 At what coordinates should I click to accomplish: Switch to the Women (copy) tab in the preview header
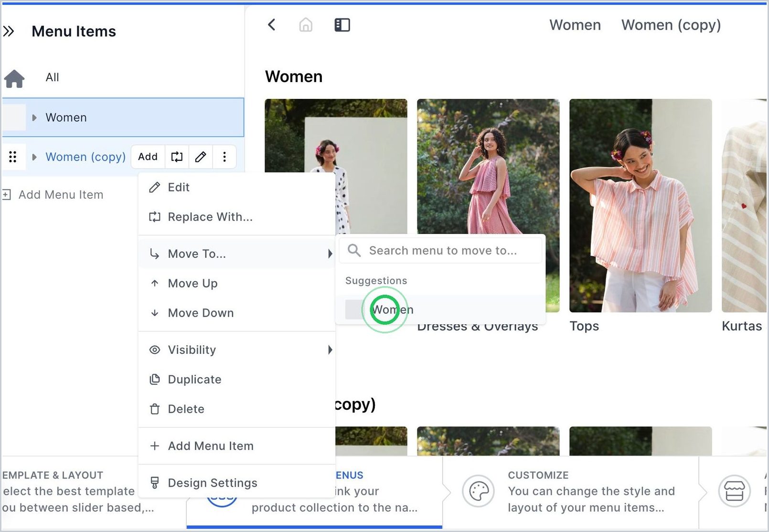coord(671,25)
